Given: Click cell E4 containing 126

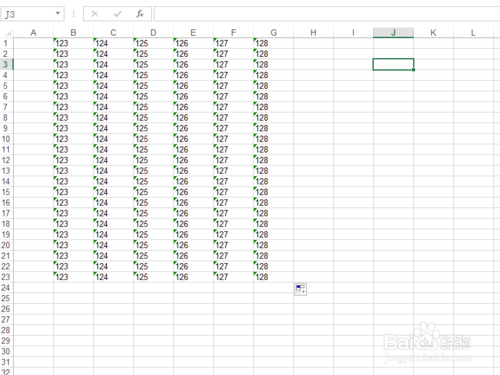Looking at the screenshot, I should coord(193,75).
